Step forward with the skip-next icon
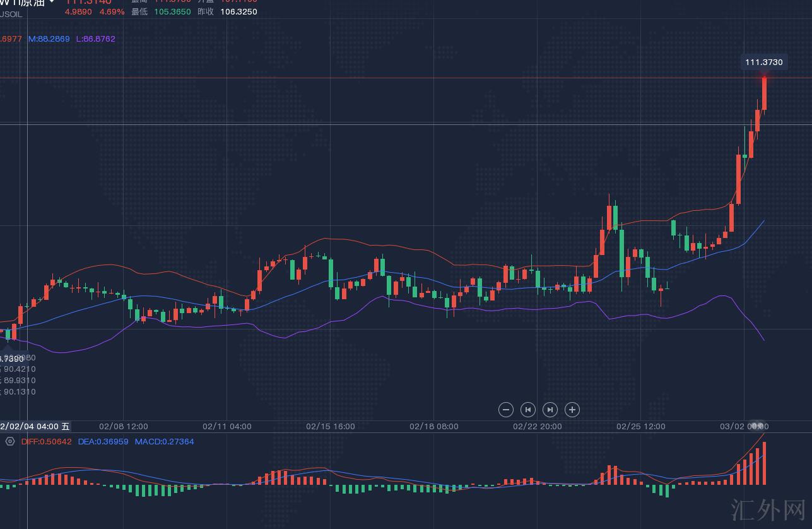812x529 pixels. click(x=550, y=410)
